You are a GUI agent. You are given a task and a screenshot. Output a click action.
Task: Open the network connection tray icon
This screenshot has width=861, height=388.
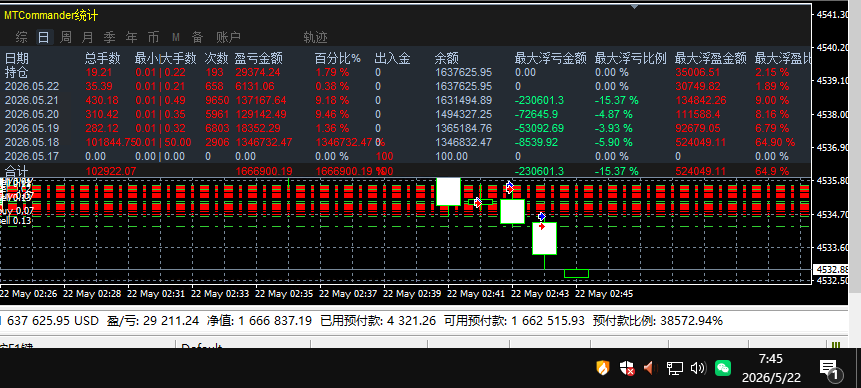(x=674, y=368)
